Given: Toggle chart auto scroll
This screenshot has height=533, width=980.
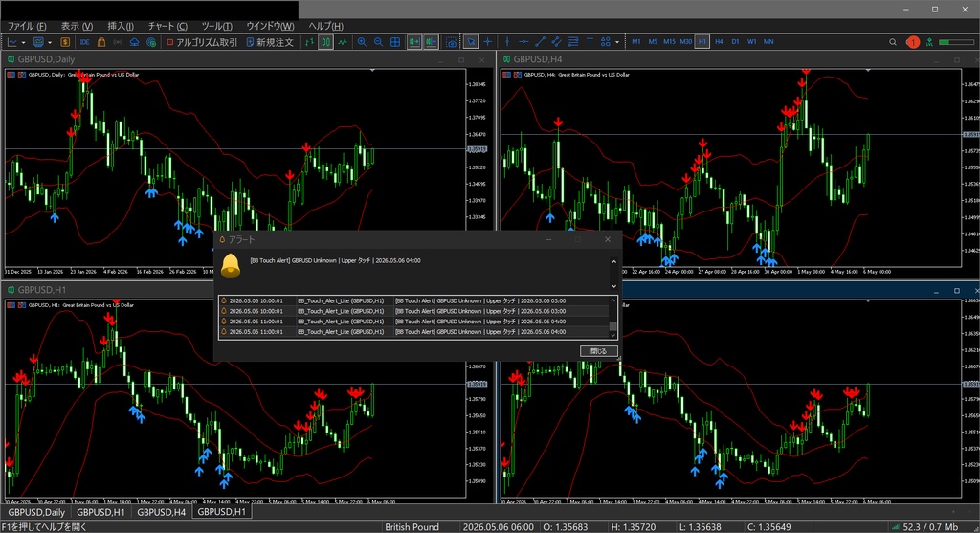Looking at the screenshot, I should click(x=414, y=42).
